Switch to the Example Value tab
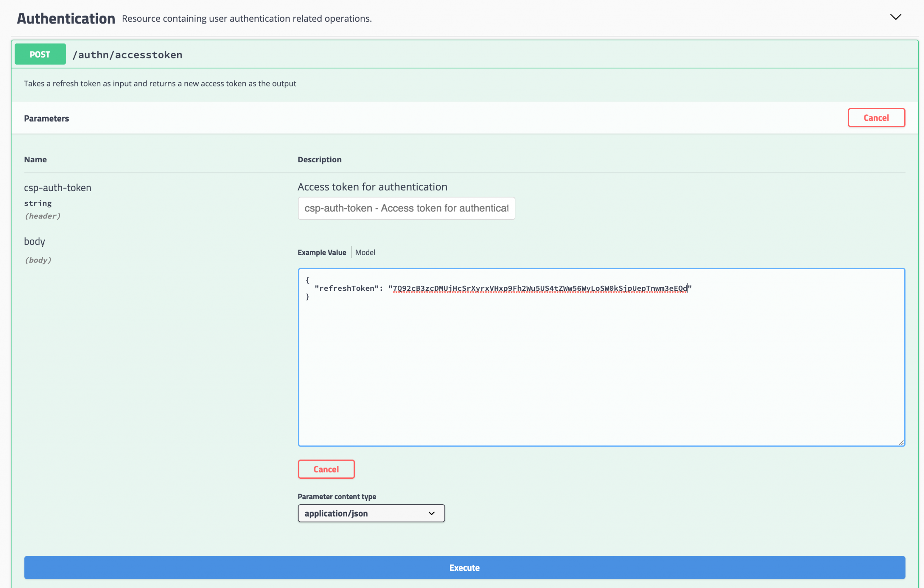Screen dimensions: 924x588 click(322, 253)
